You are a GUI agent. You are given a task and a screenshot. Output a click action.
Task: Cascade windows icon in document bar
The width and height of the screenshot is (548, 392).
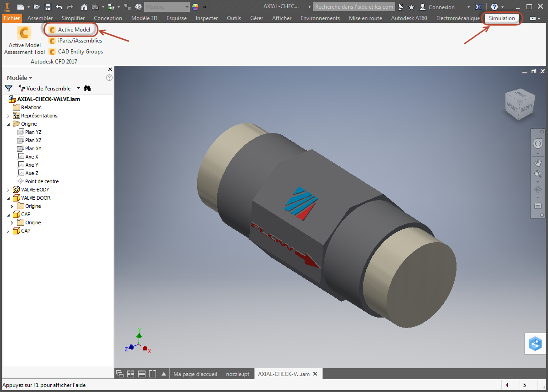(119, 374)
